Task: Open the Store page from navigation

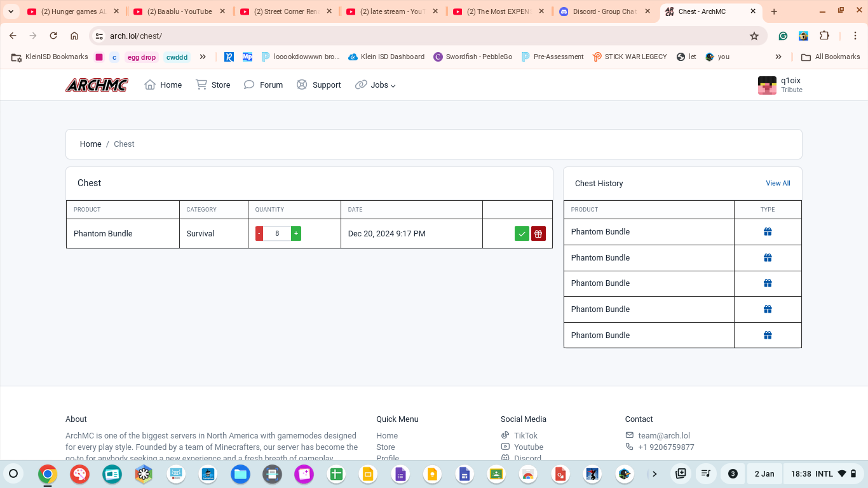Action: 213,85
